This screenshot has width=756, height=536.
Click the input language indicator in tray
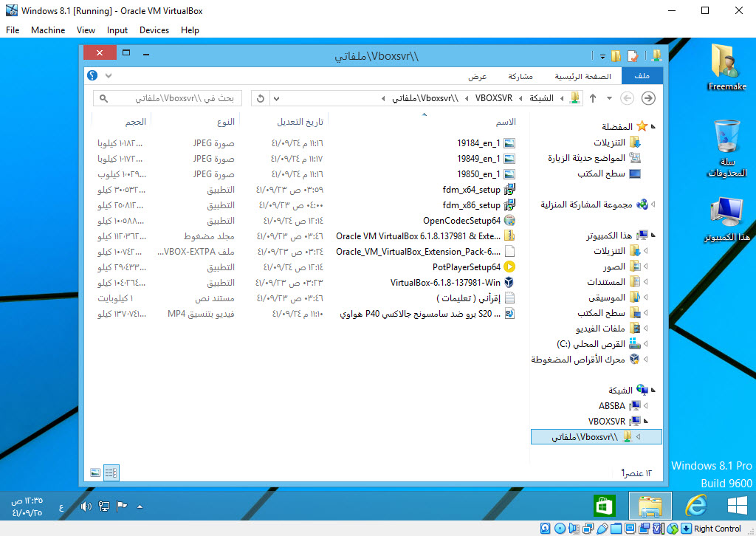click(x=61, y=507)
